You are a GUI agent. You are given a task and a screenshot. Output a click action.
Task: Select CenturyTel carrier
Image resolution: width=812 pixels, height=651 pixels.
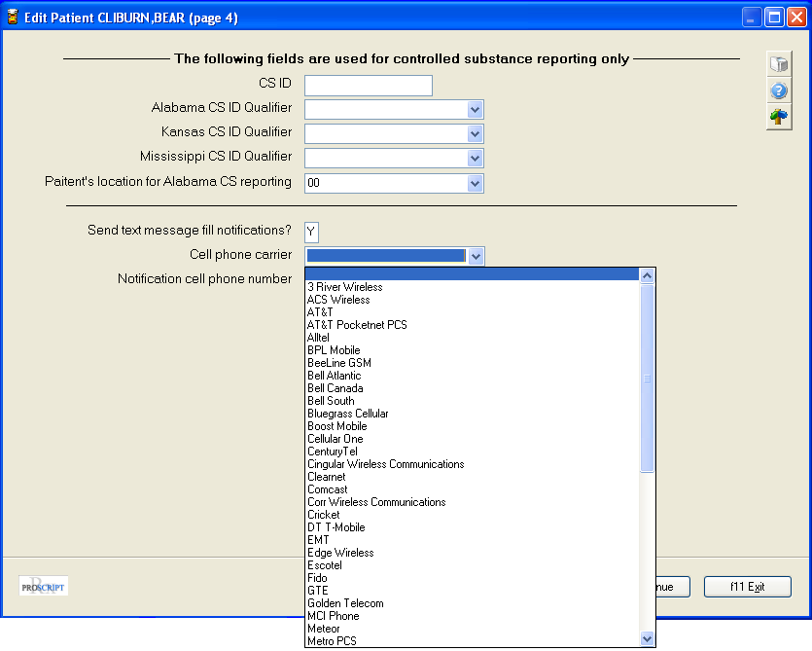coord(473,452)
